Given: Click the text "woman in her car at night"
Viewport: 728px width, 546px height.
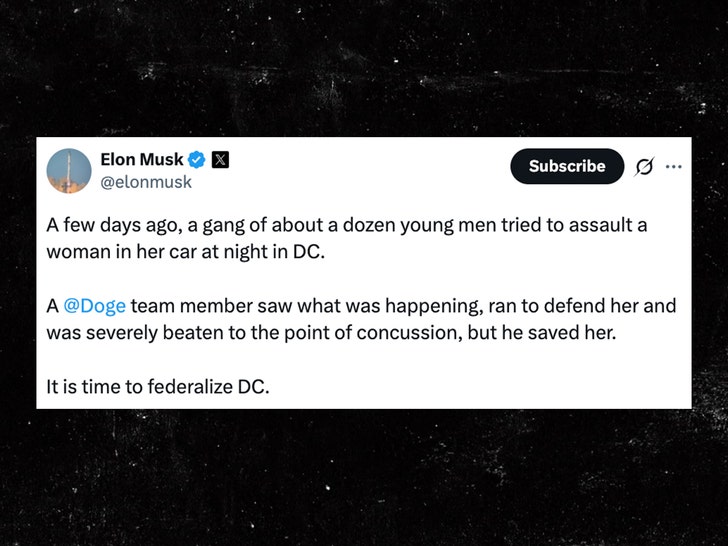Looking at the screenshot, I should [159, 251].
